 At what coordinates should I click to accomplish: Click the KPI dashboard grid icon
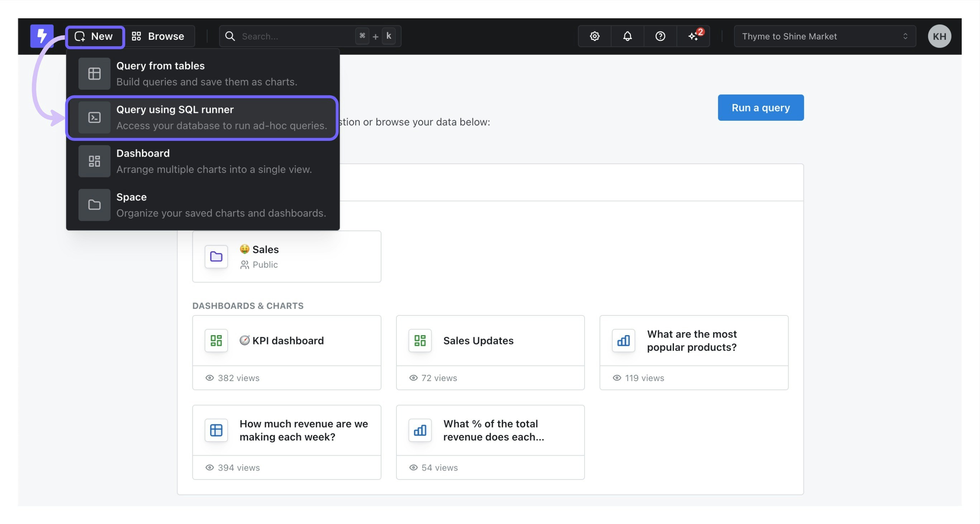point(216,340)
